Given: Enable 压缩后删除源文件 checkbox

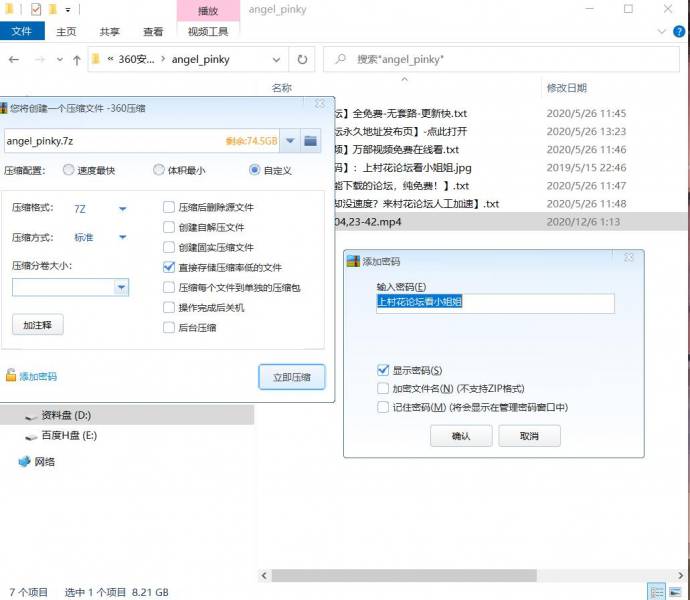Looking at the screenshot, I should coord(169,208).
